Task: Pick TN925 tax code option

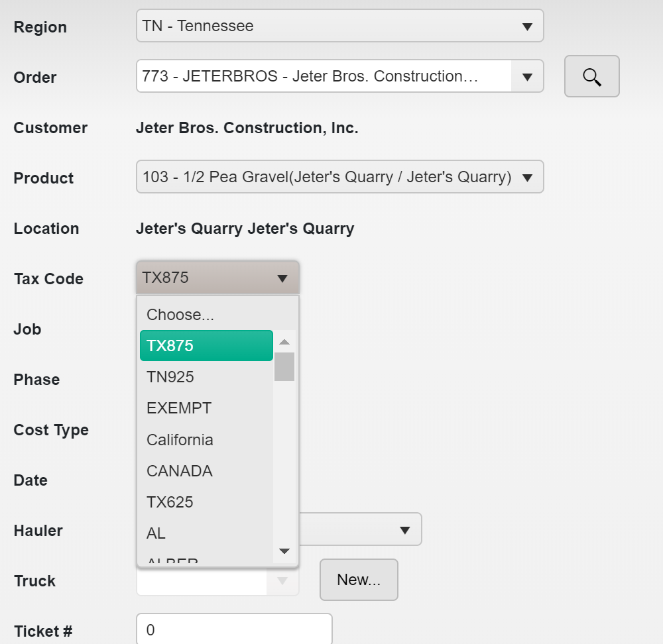Action: pyautogui.click(x=170, y=377)
